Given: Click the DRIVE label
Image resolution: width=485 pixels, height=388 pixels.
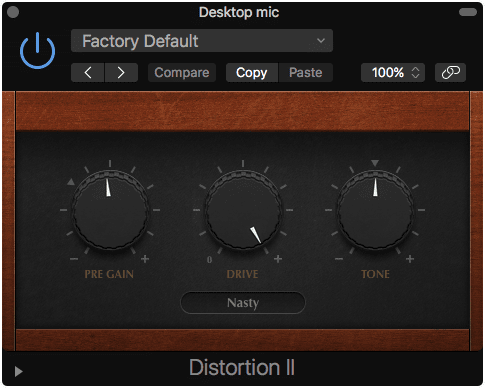Looking at the screenshot, I should 242,274.
